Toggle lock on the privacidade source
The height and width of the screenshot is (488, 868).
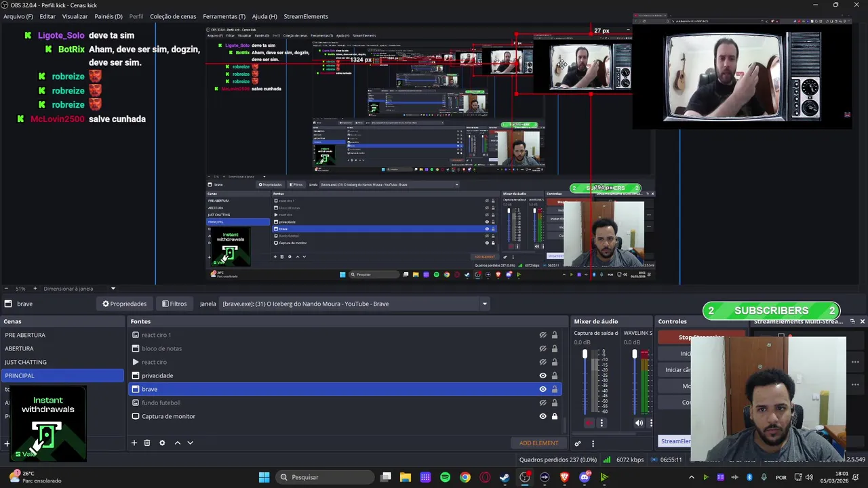pos(555,375)
